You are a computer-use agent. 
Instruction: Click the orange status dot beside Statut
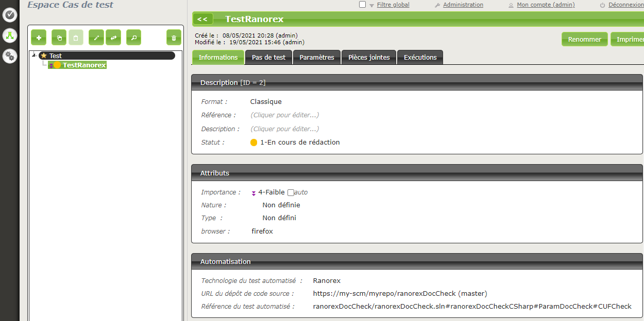coord(253,142)
